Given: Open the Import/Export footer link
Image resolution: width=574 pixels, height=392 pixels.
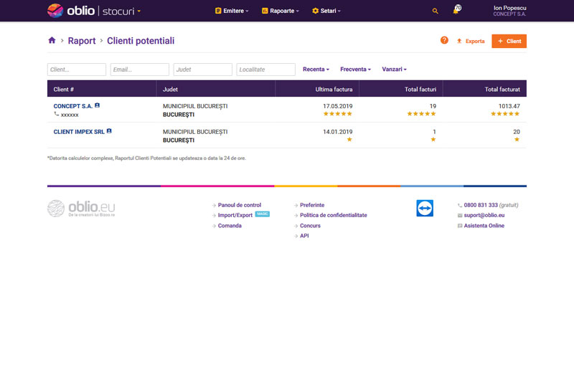Looking at the screenshot, I should coord(235,216).
